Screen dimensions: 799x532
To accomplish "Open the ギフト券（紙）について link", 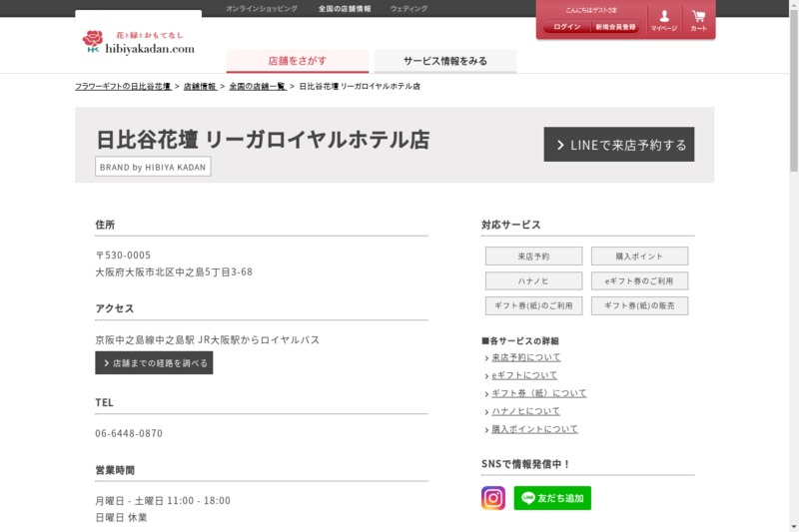I will pos(539,393).
